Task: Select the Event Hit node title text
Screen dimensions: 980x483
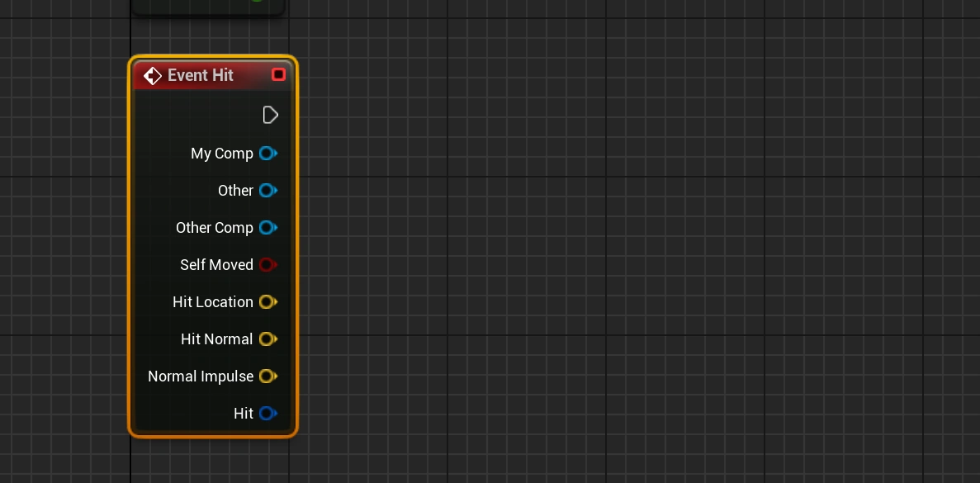Action: pos(201,75)
